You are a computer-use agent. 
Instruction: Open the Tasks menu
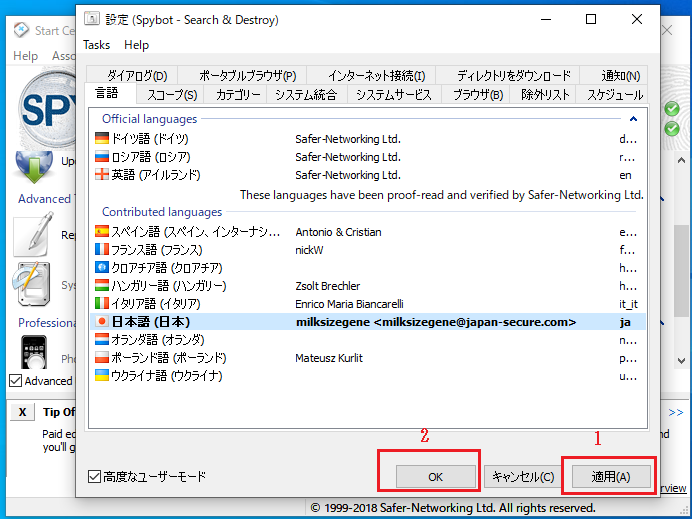pyautogui.click(x=97, y=45)
